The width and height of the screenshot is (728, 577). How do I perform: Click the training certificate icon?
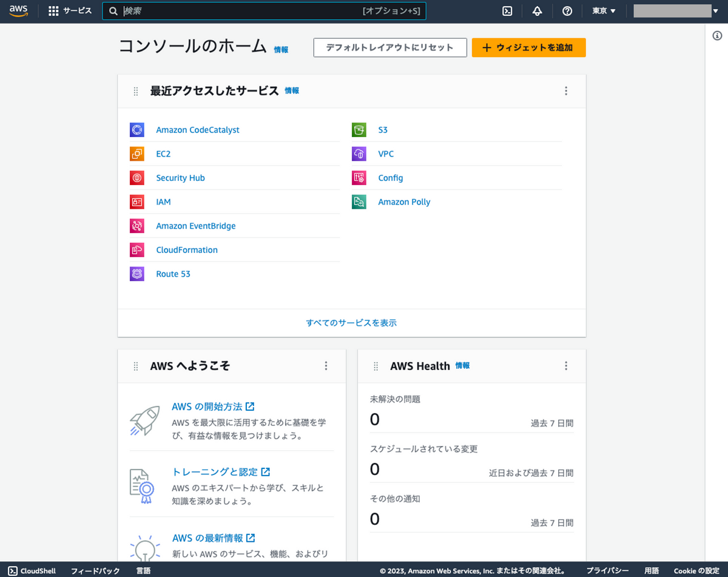[143, 487]
